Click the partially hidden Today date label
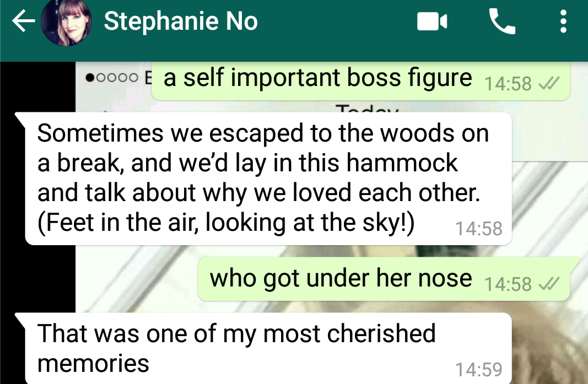This screenshot has height=384, width=588. coord(367,109)
